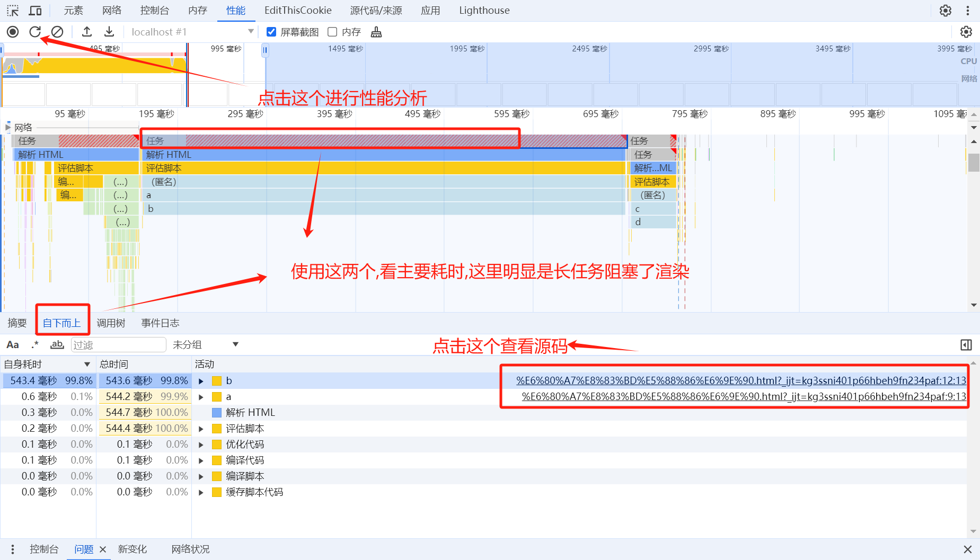The width and height of the screenshot is (980, 560).
Task: Show the heaviest stack sidebar icon
Action: click(x=966, y=345)
